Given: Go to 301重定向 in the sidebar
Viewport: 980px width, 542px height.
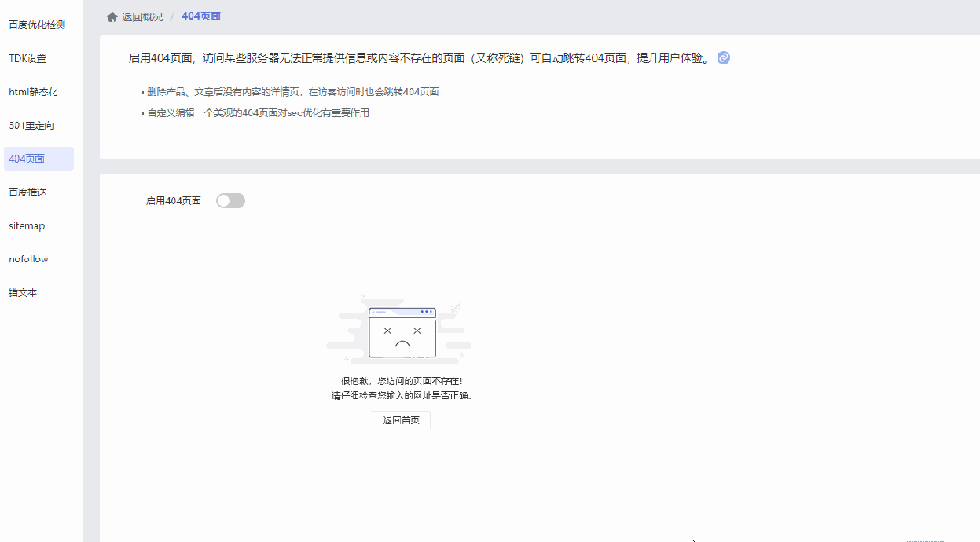Looking at the screenshot, I should (32, 125).
